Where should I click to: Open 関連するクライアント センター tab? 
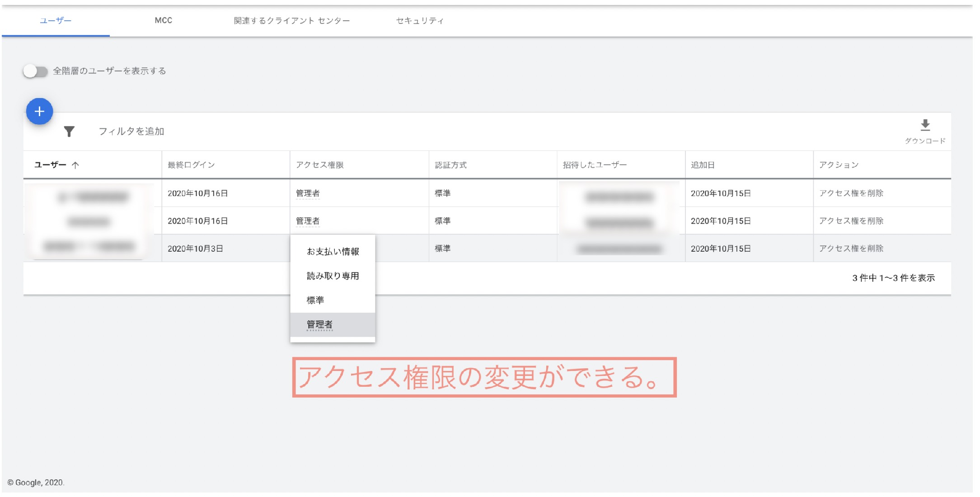click(291, 21)
